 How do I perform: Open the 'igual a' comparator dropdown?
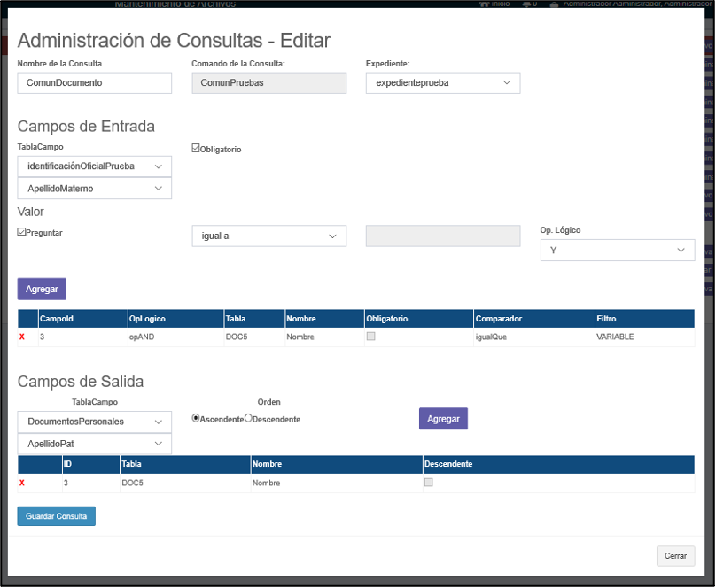point(268,236)
